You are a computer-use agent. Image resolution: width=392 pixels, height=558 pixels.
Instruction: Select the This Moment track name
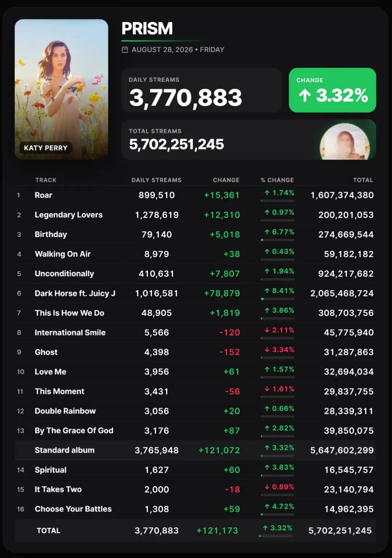(60, 391)
